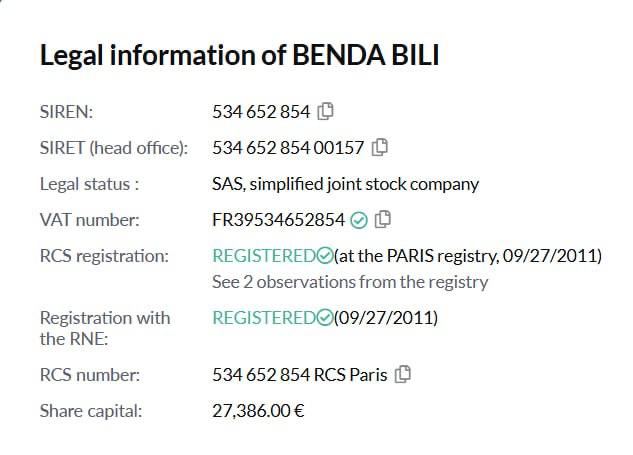The image size is (633, 455).
Task: Click the RCS registration checkmark icon
Action: click(x=325, y=257)
